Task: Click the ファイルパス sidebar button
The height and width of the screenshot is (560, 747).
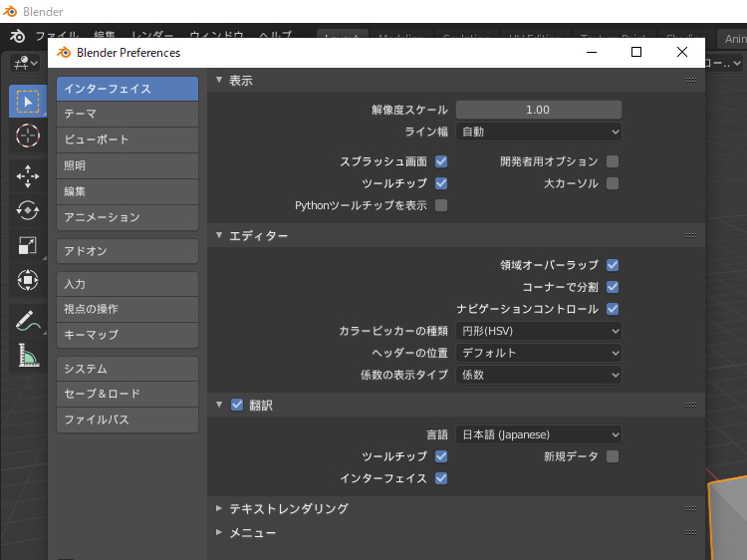Action: pyautogui.click(x=127, y=420)
